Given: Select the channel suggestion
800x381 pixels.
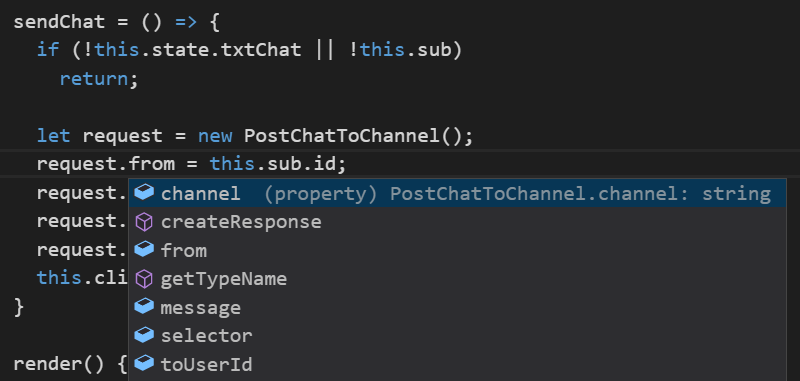Looking at the screenshot, I should 457,193.
